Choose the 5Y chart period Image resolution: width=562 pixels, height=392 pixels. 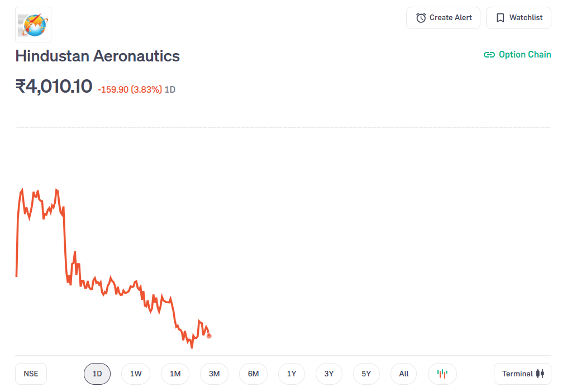pyautogui.click(x=366, y=374)
